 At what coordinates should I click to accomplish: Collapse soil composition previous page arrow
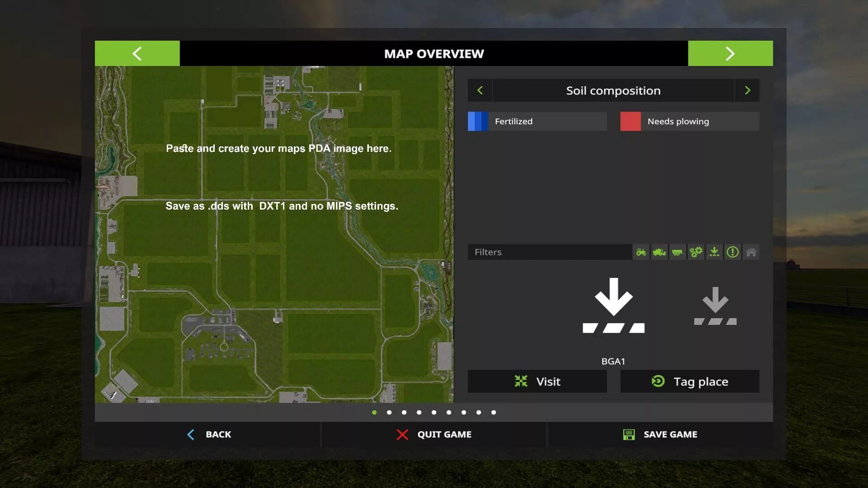click(480, 90)
